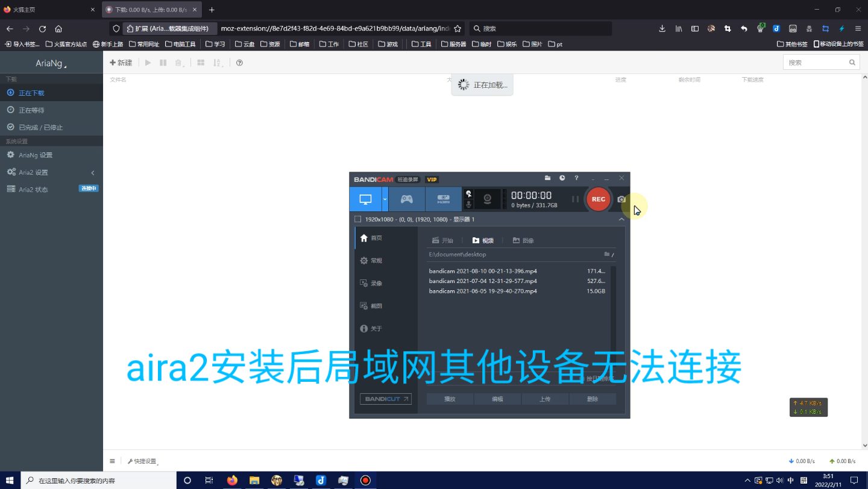Open the 录像 settings section

(x=386, y=283)
